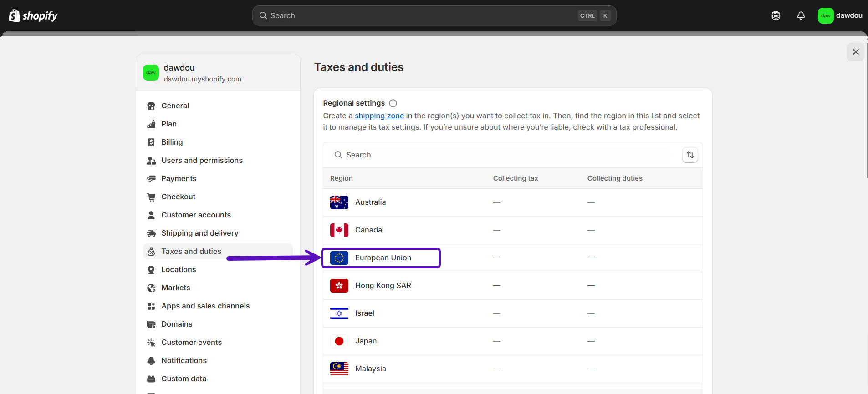Click the sort regions arrows button

pyautogui.click(x=690, y=155)
